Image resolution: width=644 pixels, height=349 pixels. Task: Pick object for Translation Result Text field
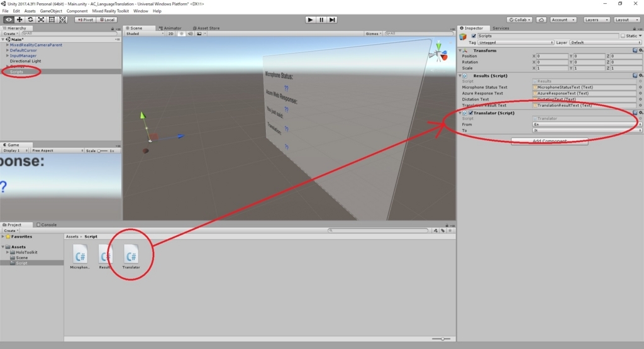pos(640,105)
